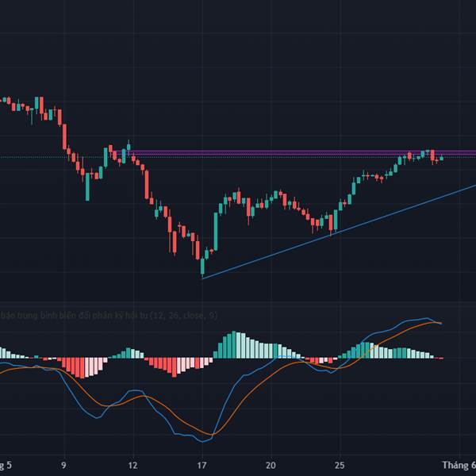Click the "20" date label on the time axis

tap(271, 465)
